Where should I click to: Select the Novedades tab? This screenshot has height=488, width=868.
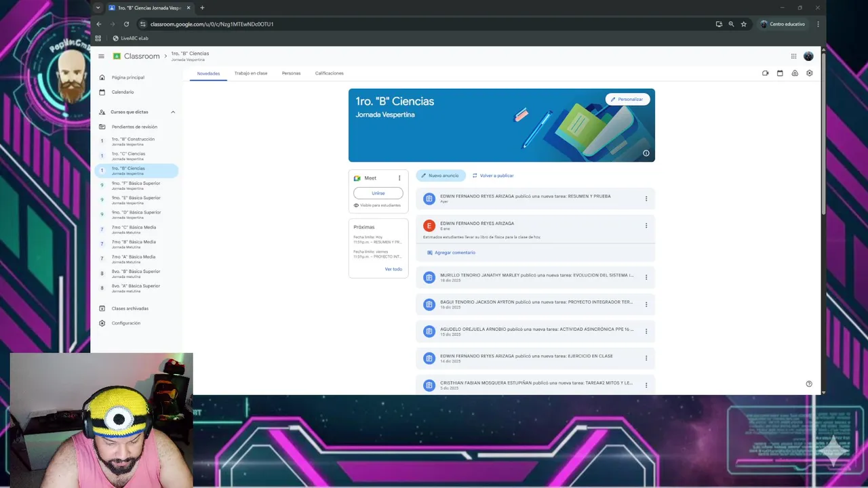pyautogui.click(x=208, y=73)
